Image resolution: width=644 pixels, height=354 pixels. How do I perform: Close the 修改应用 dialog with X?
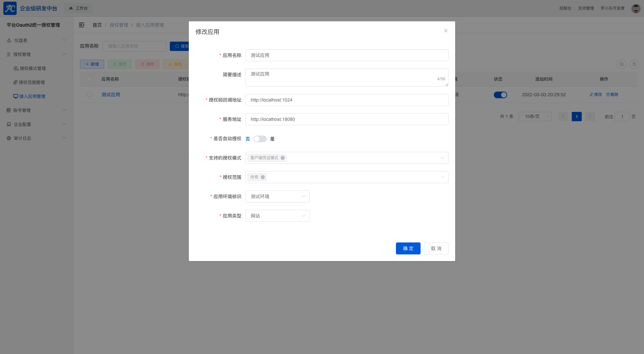tap(446, 31)
